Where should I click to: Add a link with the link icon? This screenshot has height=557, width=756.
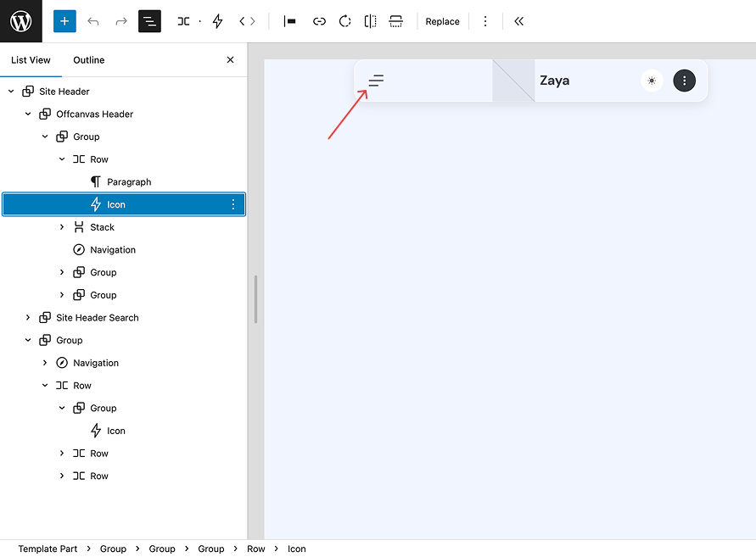point(319,21)
